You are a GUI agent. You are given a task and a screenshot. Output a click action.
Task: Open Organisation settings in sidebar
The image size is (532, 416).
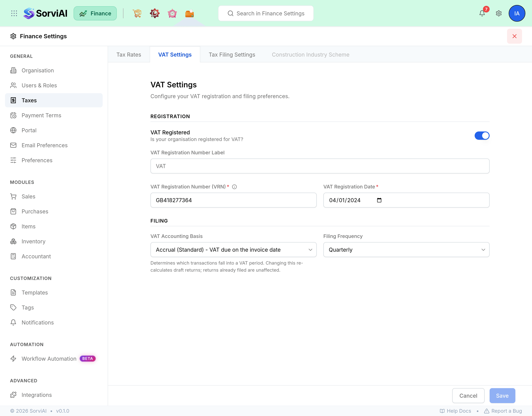[54, 70]
